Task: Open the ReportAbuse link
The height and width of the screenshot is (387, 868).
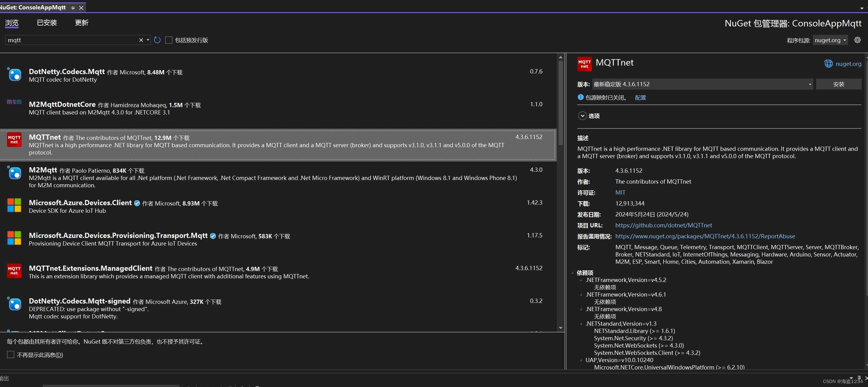Action: 705,236
